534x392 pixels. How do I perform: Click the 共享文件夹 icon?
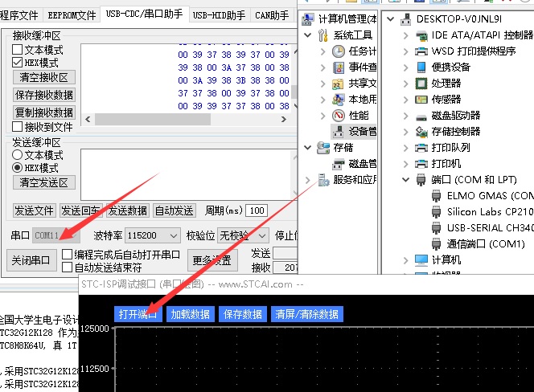(338, 84)
